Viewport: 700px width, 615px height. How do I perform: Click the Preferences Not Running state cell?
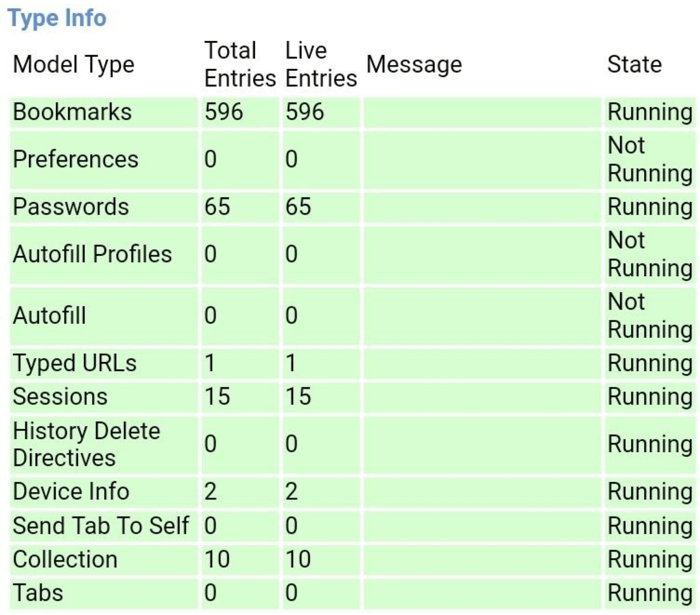(650, 160)
